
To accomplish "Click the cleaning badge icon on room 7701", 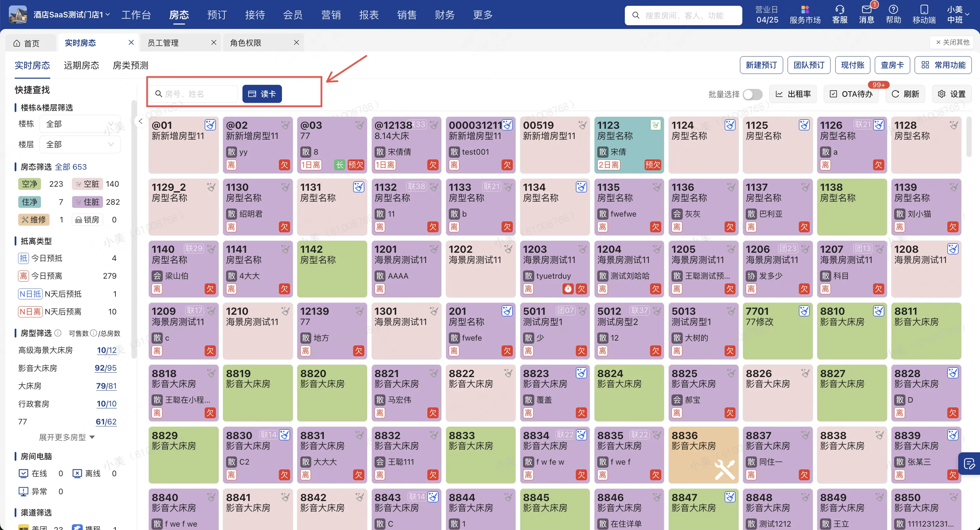I will (x=804, y=311).
